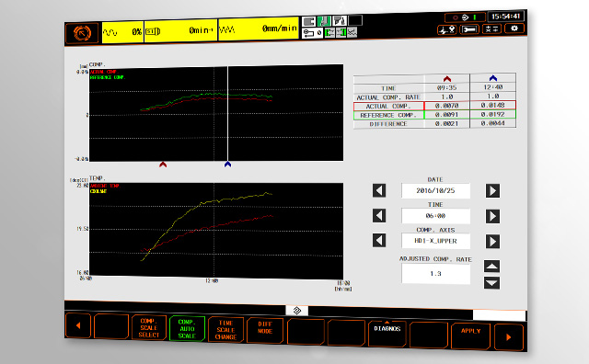
Task: Click the APPLY button
Action: (470, 336)
